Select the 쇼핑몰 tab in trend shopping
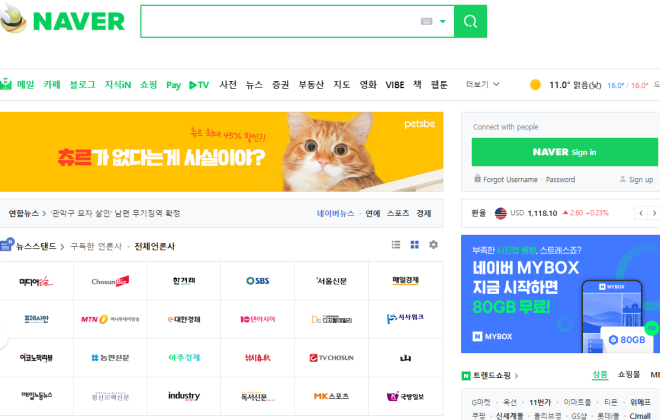 pyautogui.click(x=629, y=375)
